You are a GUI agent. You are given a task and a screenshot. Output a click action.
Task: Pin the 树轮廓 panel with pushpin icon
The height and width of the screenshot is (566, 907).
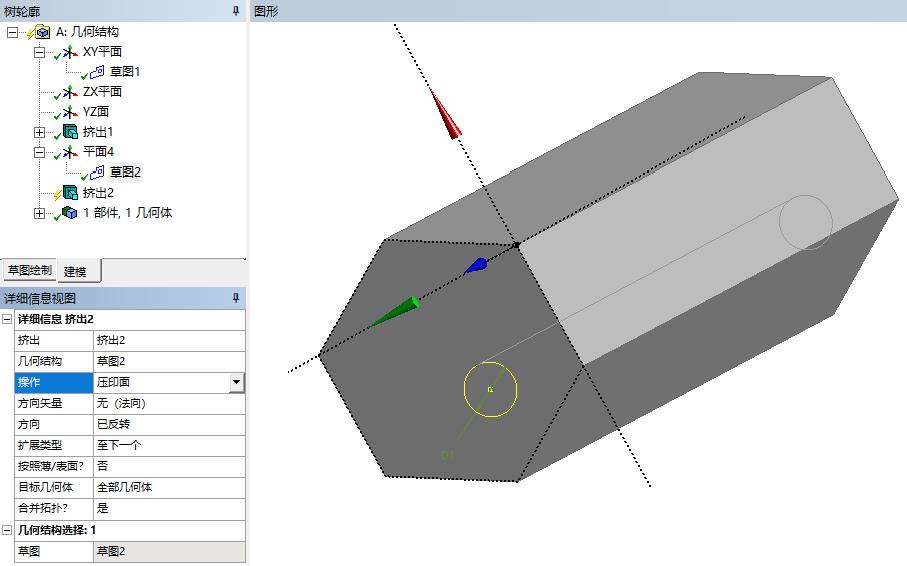click(236, 11)
